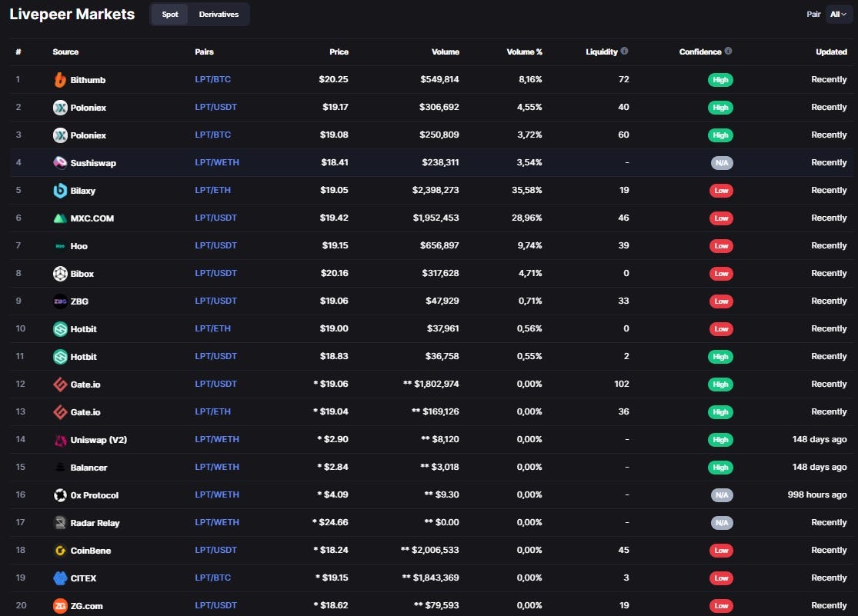Click the 35,58% volume percentage

[x=527, y=191]
